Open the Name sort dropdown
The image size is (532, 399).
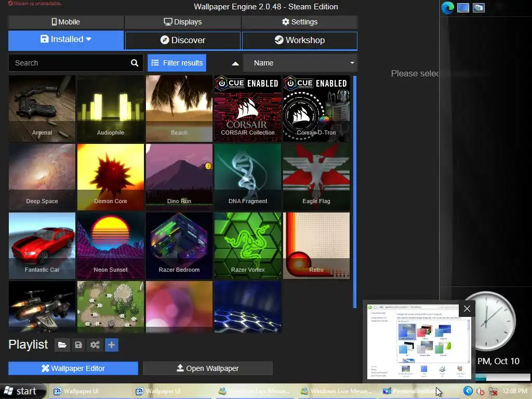click(x=300, y=63)
